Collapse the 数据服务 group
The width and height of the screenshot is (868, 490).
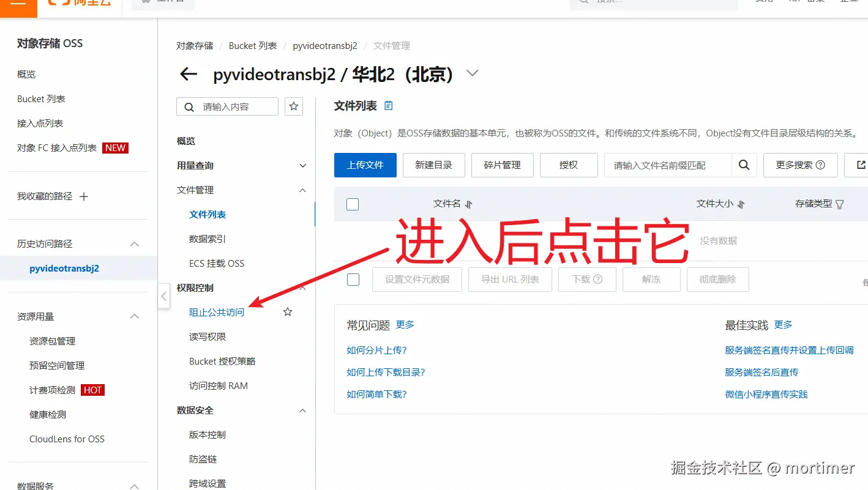click(x=135, y=486)
